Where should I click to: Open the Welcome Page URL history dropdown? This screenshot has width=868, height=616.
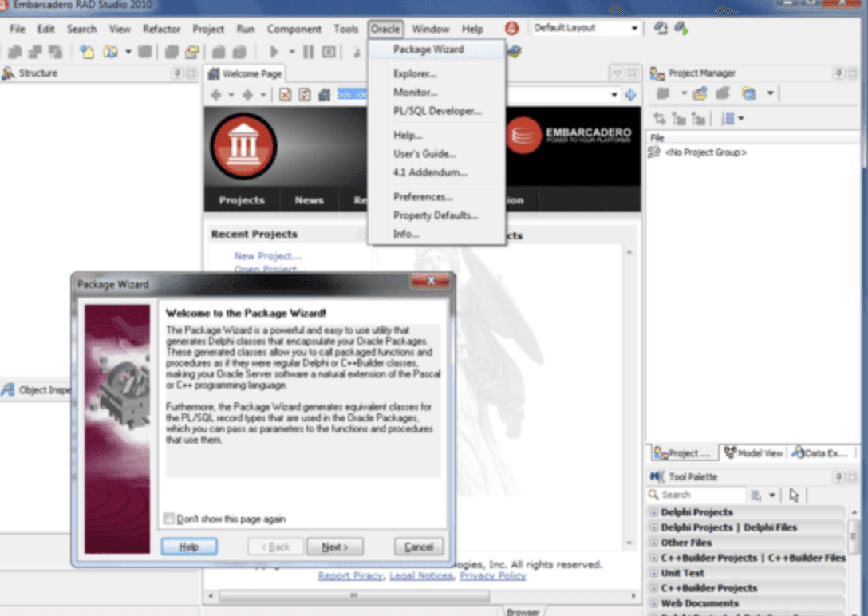(614, 95)
